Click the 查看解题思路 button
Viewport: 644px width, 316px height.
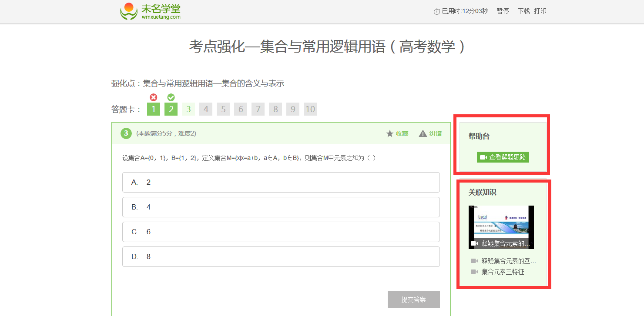[x=503, y=157]
